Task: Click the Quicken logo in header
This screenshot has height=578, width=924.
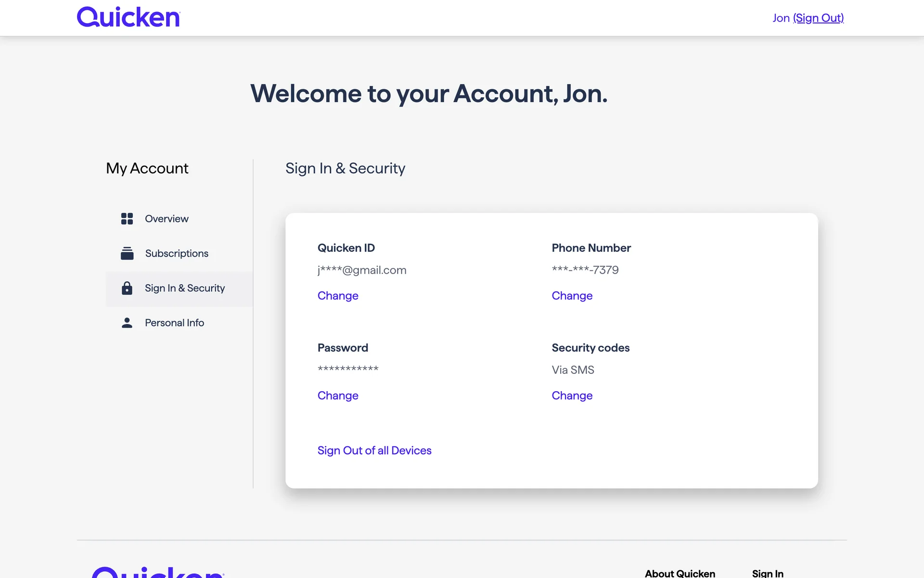Action: [x=128, y=17]
